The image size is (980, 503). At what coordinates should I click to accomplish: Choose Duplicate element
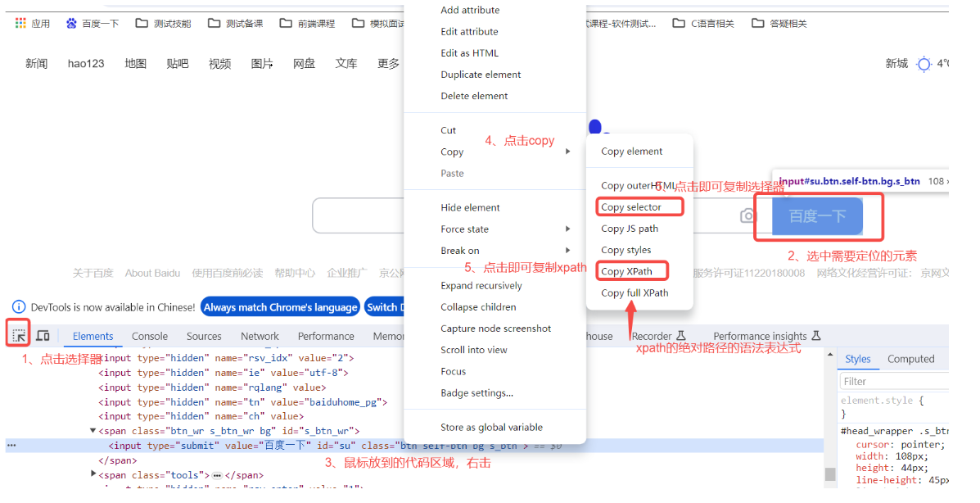(x=481, y=75)
